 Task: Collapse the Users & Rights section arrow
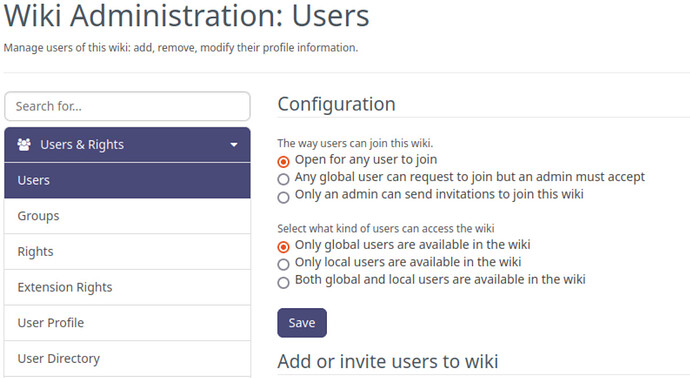point(234,145)
